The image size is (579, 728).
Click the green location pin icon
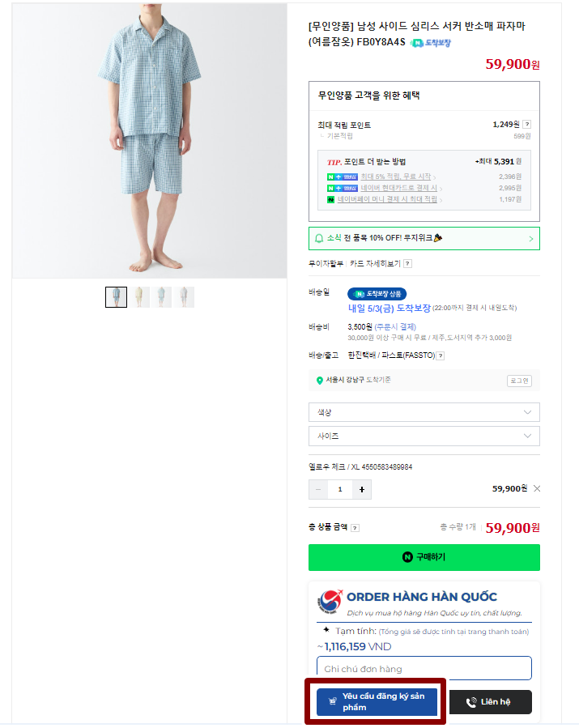(320, 381)
